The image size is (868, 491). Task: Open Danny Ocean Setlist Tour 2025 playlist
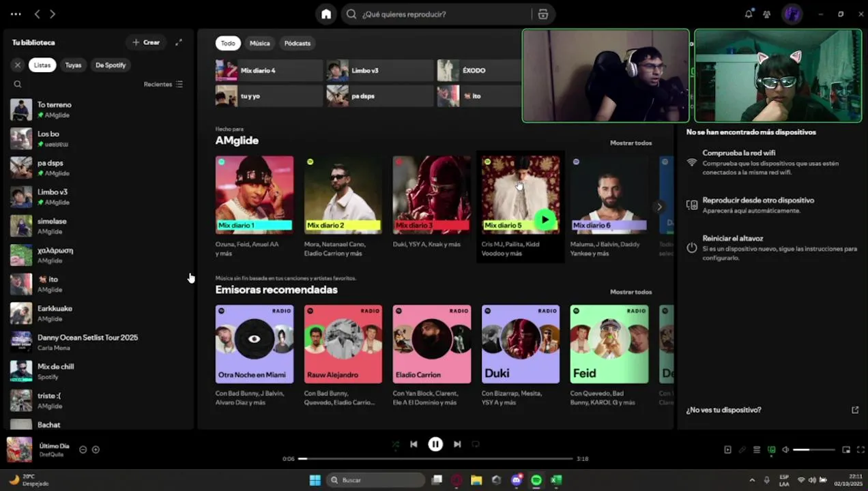[x=99, y=342]
